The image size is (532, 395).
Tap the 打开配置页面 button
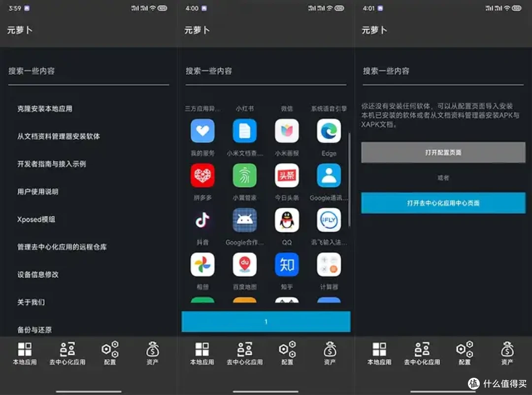coord(443,152)
